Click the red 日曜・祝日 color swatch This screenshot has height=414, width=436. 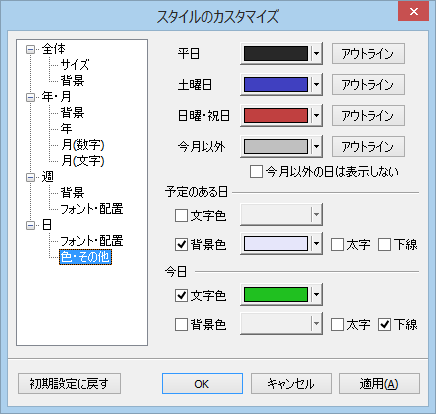pyautogui.click(x=276, y=116)
